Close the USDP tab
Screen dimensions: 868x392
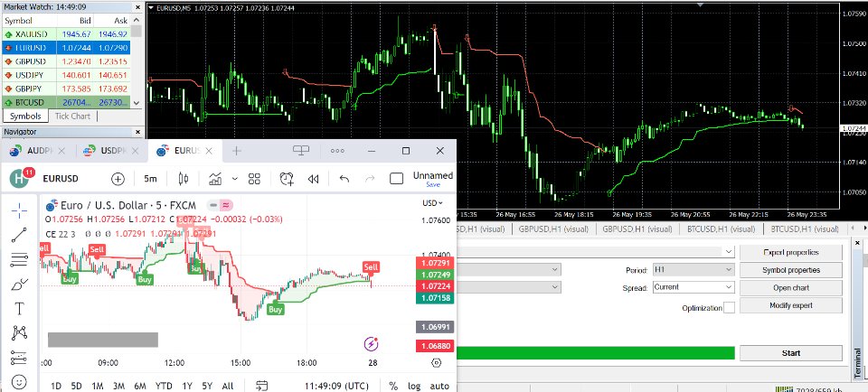click(136, 150)
